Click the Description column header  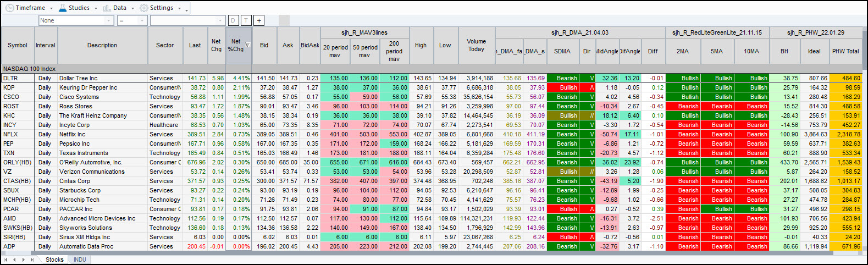(102, 45)
